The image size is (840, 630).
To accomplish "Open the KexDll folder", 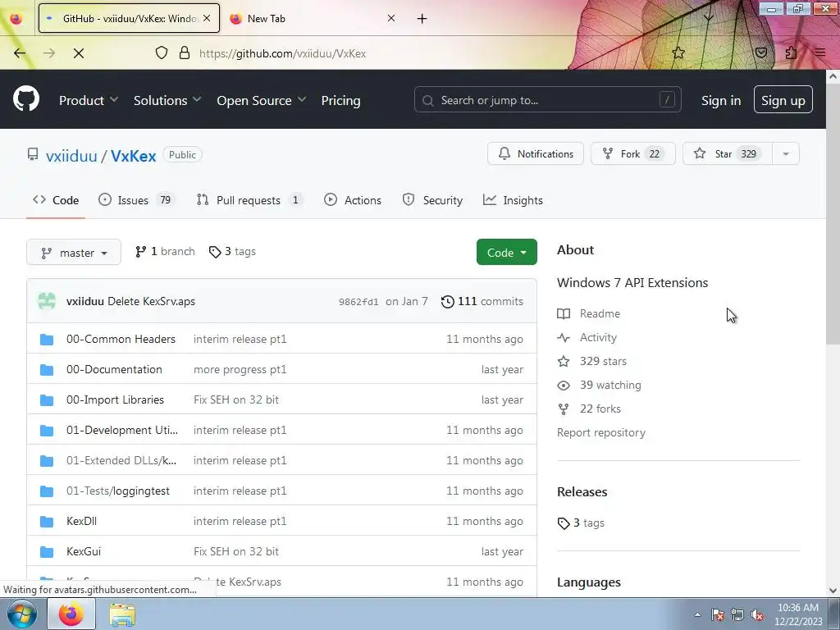I will (81, 521).
